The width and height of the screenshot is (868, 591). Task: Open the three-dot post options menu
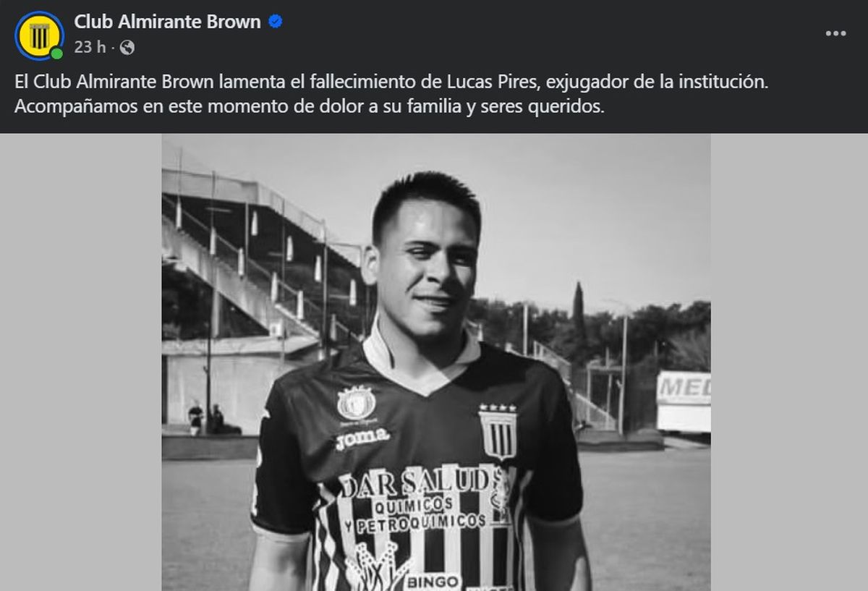(835, 34)
